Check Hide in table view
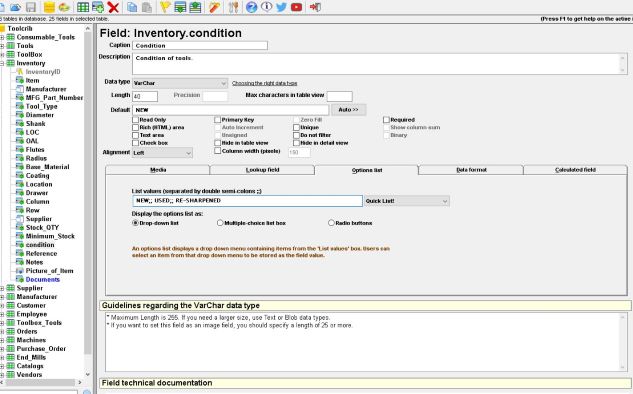 coord(218,143)
